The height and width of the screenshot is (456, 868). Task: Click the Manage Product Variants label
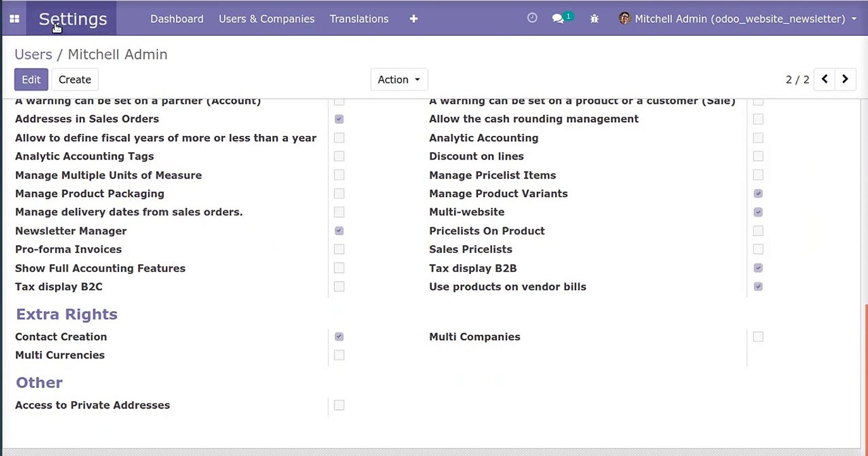click(x=498, y=194)
